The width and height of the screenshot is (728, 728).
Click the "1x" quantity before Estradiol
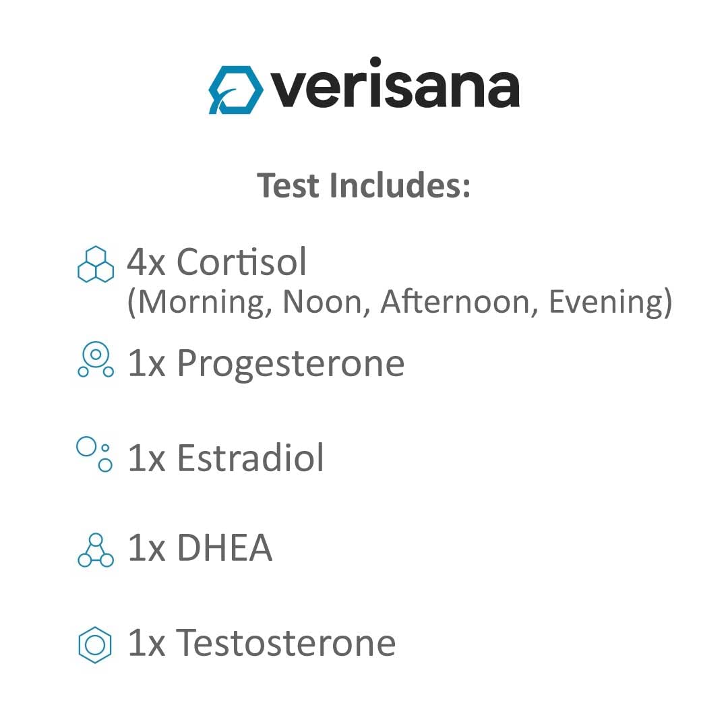(x=146, y=458)
